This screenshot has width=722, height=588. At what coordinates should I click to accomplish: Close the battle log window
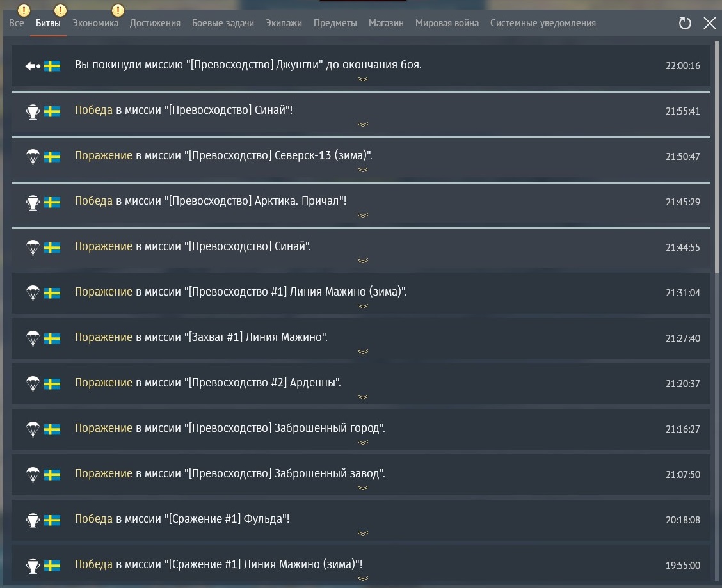pyautogui.click(x=709, y=24)
